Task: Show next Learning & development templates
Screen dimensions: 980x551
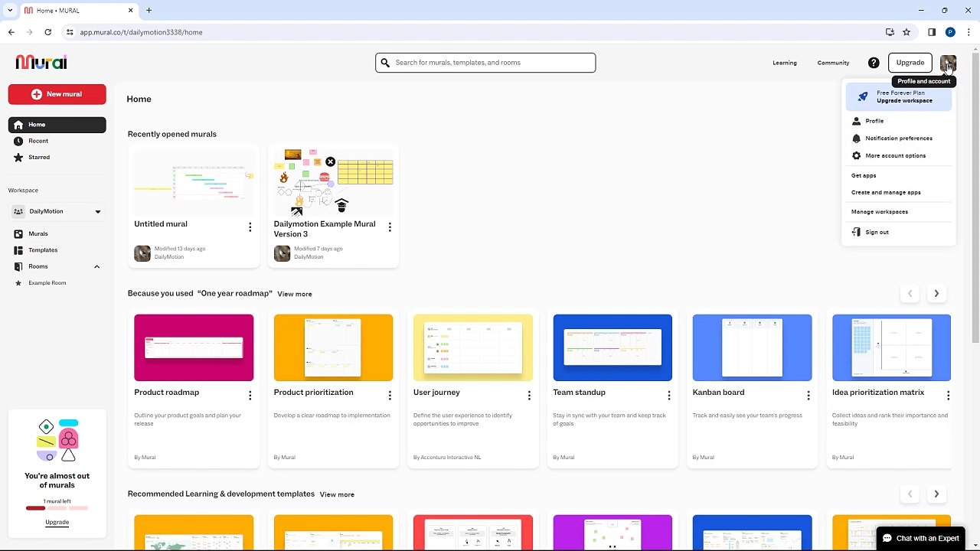Action: tap(936, 494)
